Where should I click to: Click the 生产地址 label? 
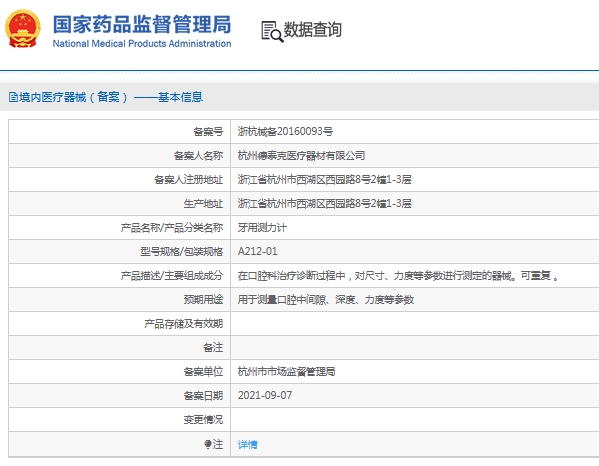pyautogui.click(x=203, y=204)
